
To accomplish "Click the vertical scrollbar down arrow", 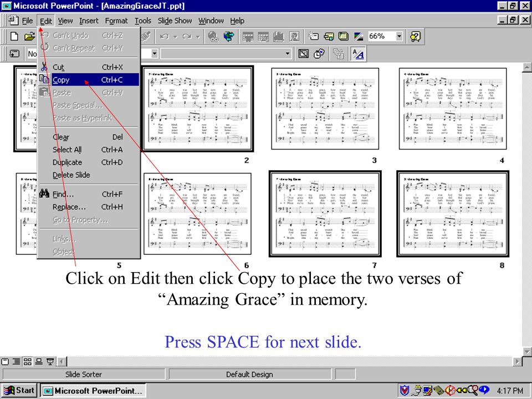I will [527, 351].
